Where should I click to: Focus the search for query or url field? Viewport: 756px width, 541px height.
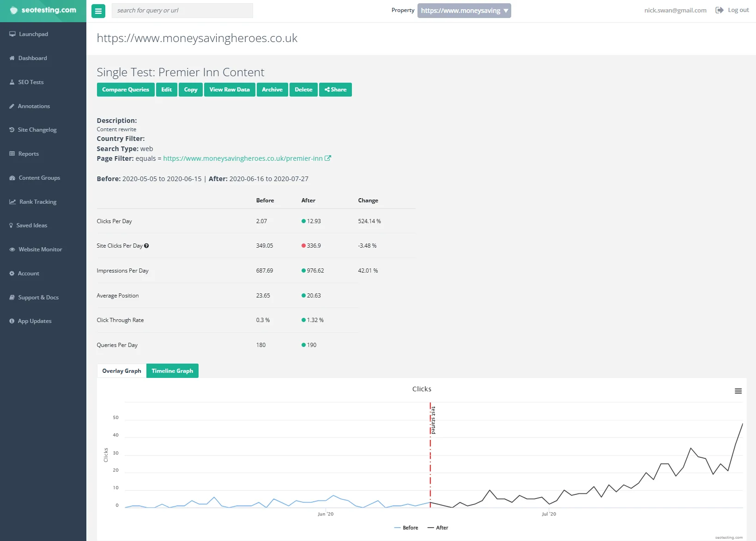(182, 11)
